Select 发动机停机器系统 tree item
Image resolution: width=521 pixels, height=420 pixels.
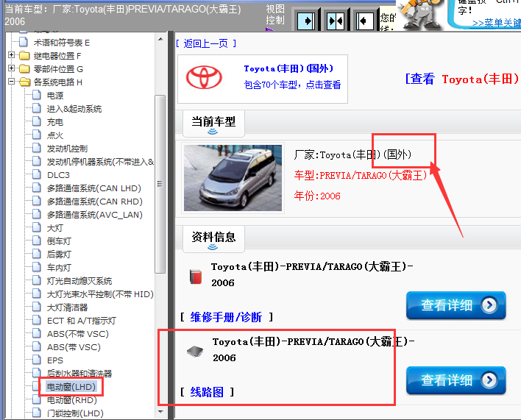point(100,162)
